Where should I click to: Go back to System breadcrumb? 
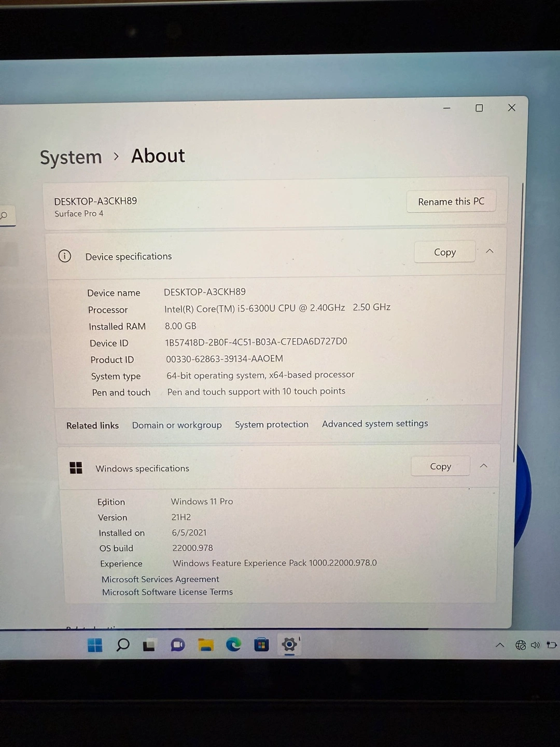[71, 157]
